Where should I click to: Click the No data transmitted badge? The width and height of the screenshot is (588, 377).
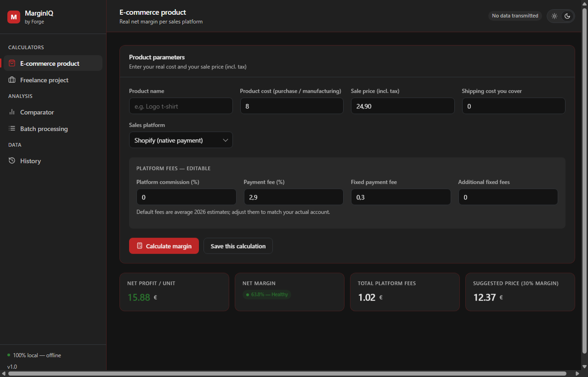[515, 16]
